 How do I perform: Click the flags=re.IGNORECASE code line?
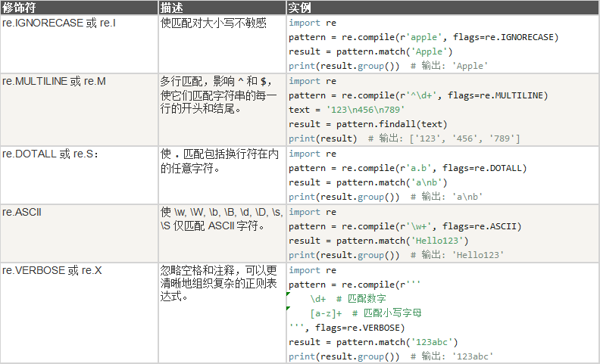point(423,37)
